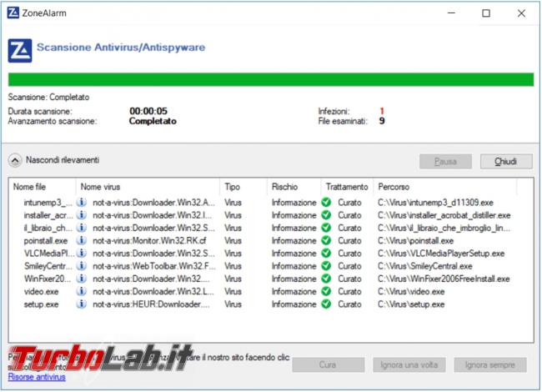This screenshot has height=392, width=542.
Task: Click the info icon in the VLCMediaPl row
Action: pos(81,254)
